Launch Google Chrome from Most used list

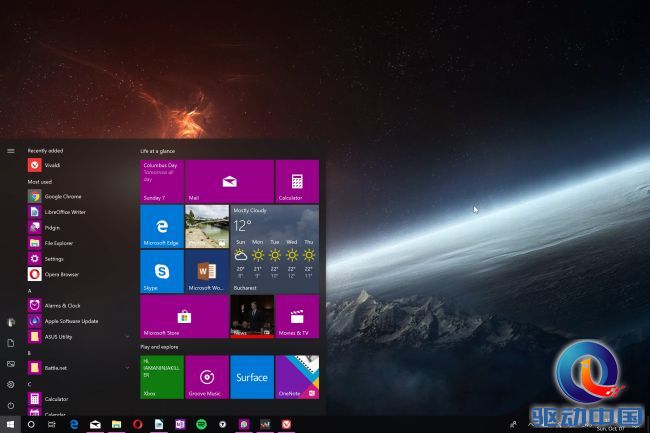79,196
